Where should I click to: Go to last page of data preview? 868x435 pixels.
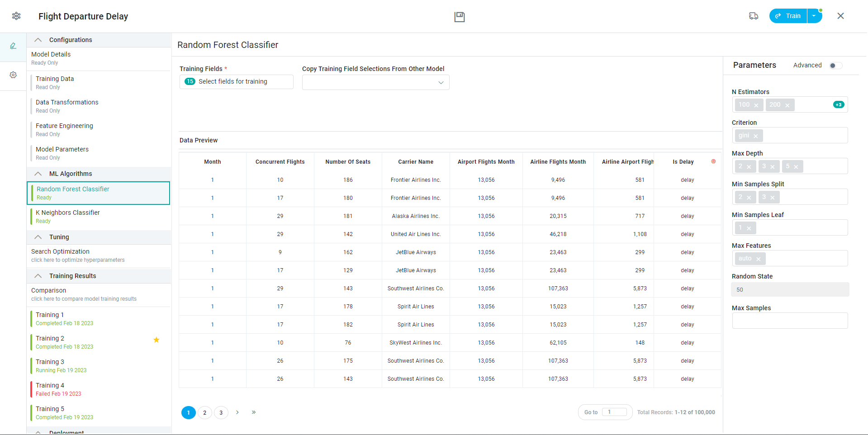(254, 412)
